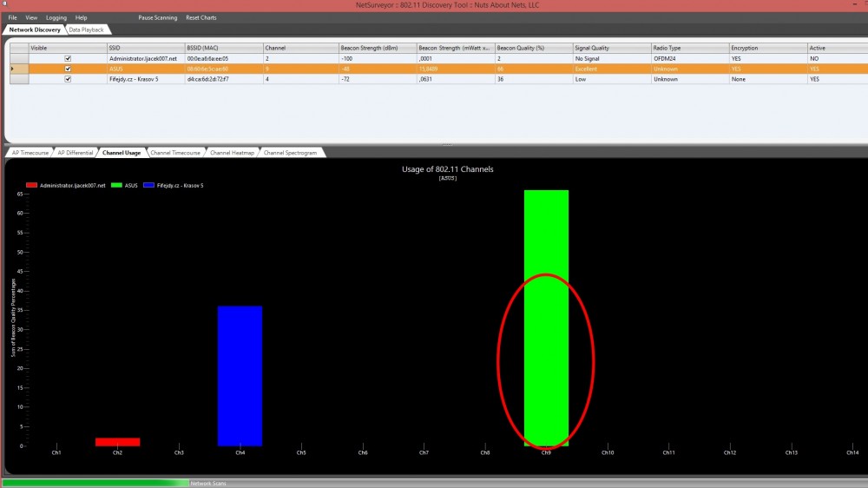The image size is (868, 488).
Task: Click the row selector arrow beside ASUS
Action: (12, 69)
